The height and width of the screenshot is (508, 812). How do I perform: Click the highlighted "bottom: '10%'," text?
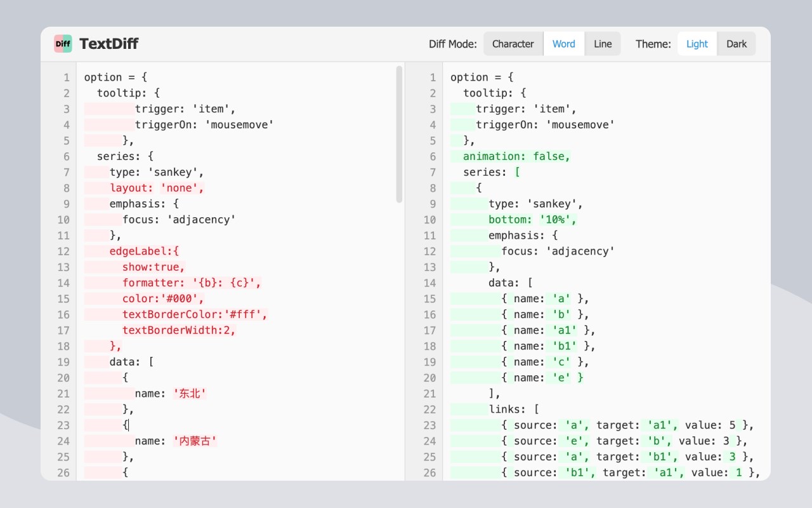[532, 220]
